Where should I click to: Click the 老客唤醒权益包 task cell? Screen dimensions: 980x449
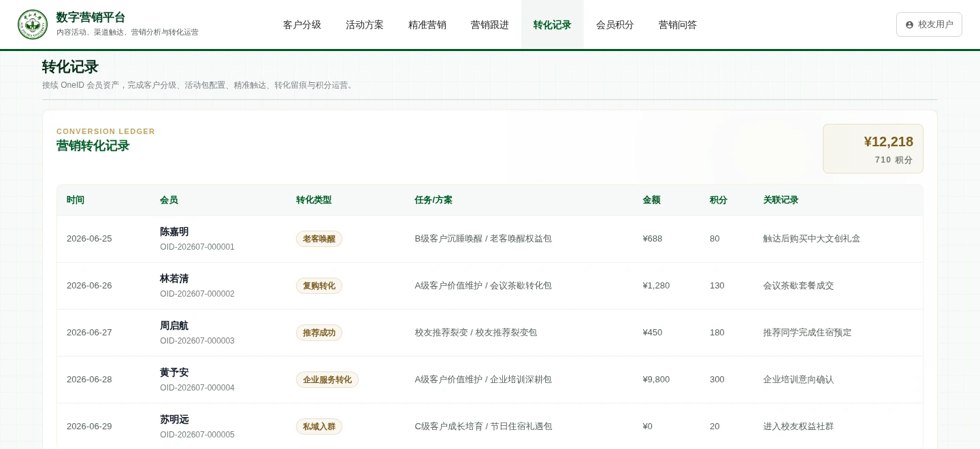click(483, 239)
